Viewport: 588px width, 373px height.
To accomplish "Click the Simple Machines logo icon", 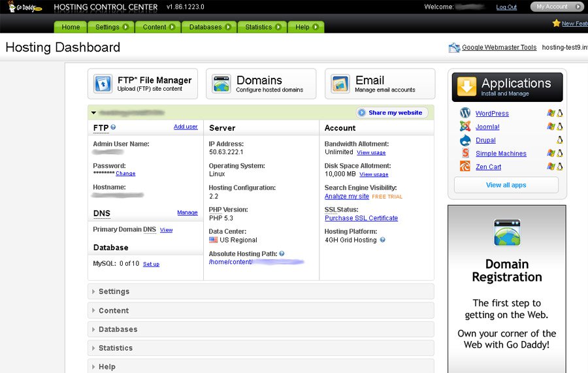I will point(465,153).
